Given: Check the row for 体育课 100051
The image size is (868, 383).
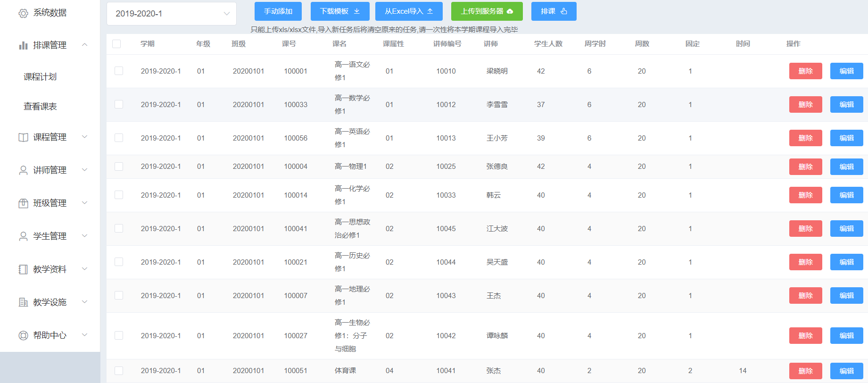Looking at the screenshot, I should tap(119, 371).
